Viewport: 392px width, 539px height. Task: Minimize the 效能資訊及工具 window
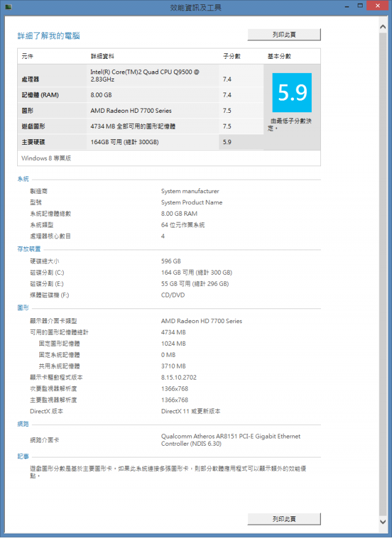347,6
